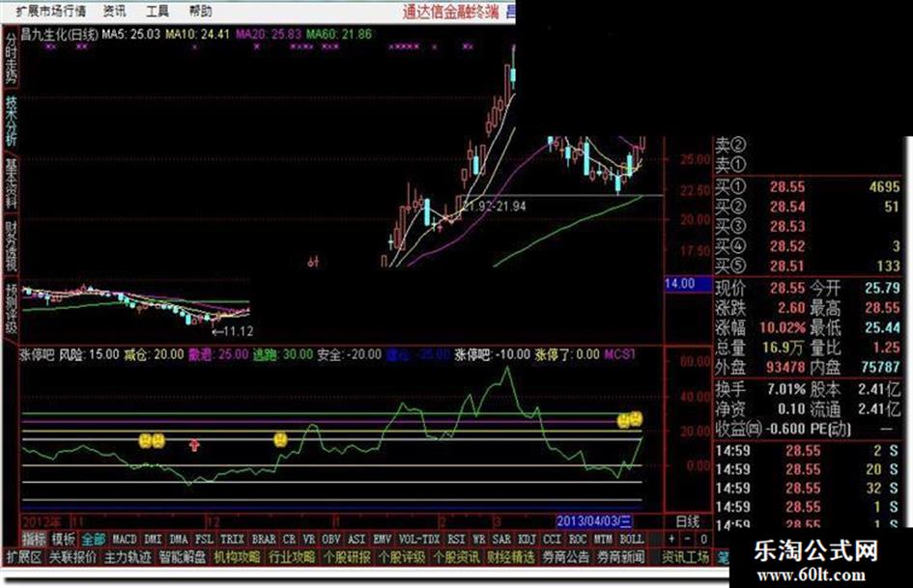
Task: Click the 买① bid price 28.55
Action: pos(787,187)
